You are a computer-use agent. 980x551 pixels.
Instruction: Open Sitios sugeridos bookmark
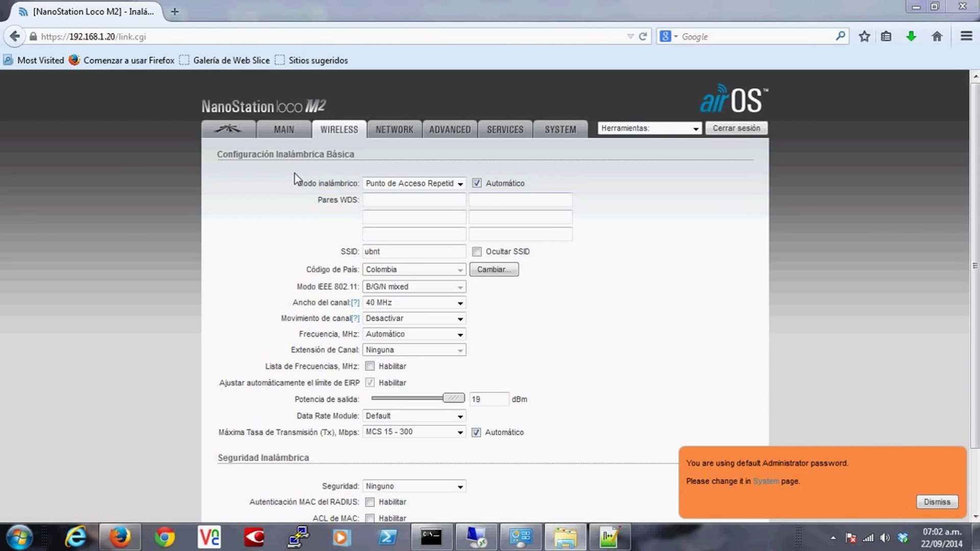coord(311,60)
